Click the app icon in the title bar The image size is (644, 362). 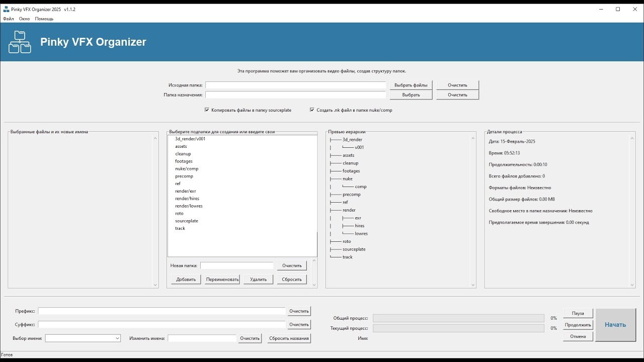[x=6, y=9]
